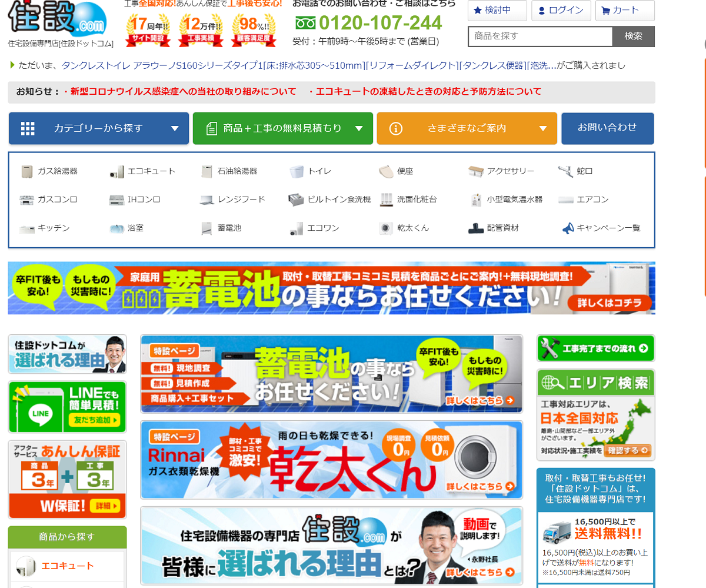Click the アクセサリー category icon
The width and height of the screenshot is (706, 588).
click(x=476, y=171)
